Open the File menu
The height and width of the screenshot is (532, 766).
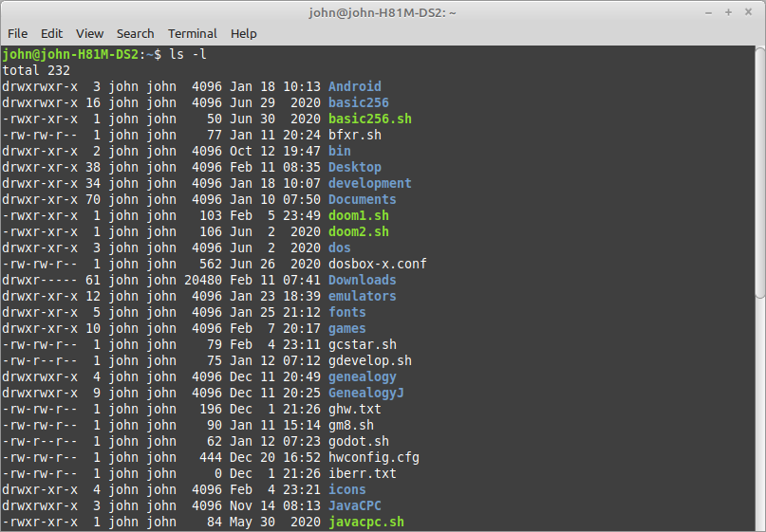(x=17, y=33)
